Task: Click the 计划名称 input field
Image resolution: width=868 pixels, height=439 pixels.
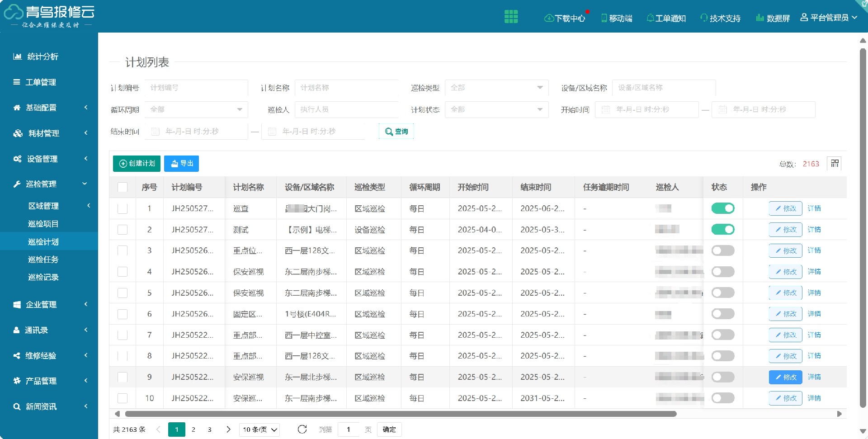Action: point(346,88)
